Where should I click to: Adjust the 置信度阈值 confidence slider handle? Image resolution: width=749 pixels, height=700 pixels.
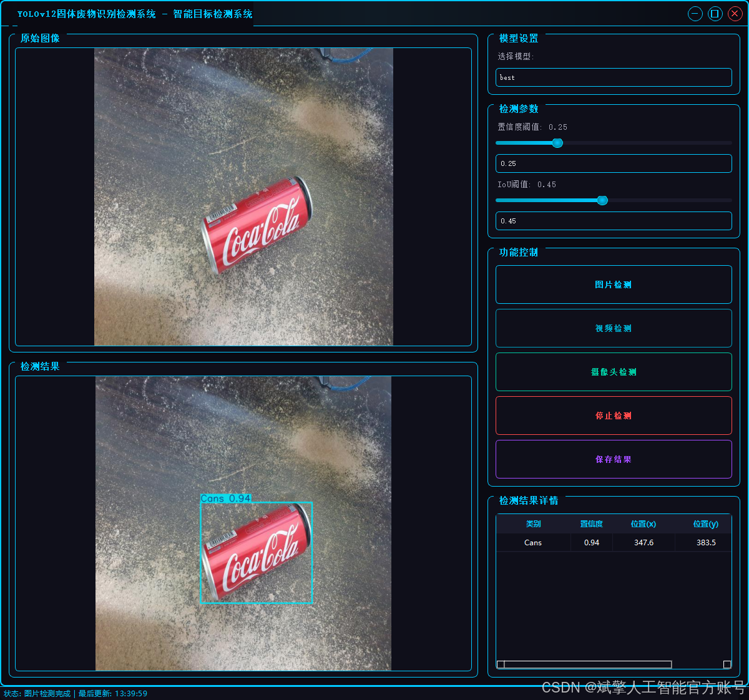pyautogui.click(x=557, y=143)
